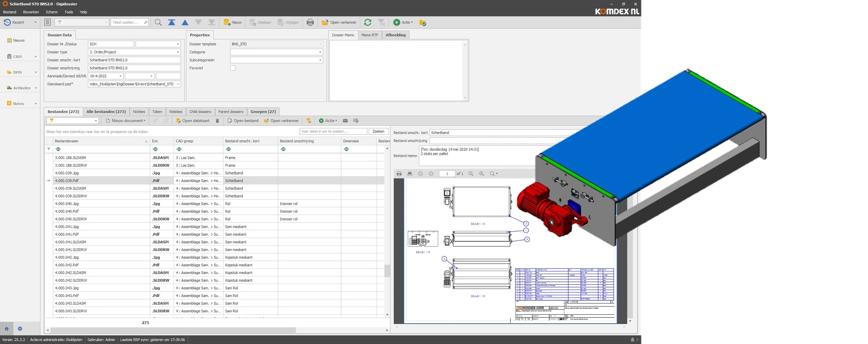The height and width of the screenshot is (344, 868).
Task: Click the Dossier omschr. kort input field
Action: 134,60
